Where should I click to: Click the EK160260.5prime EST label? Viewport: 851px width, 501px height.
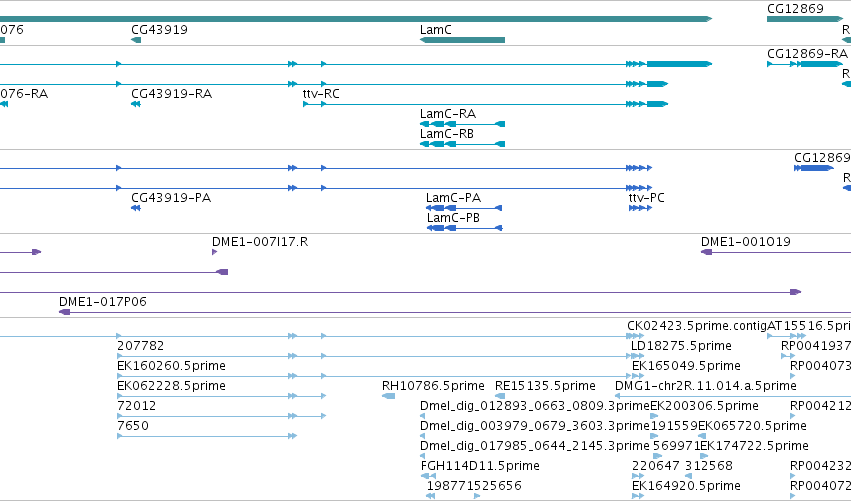pyautogui.click(x=172, y=366)
